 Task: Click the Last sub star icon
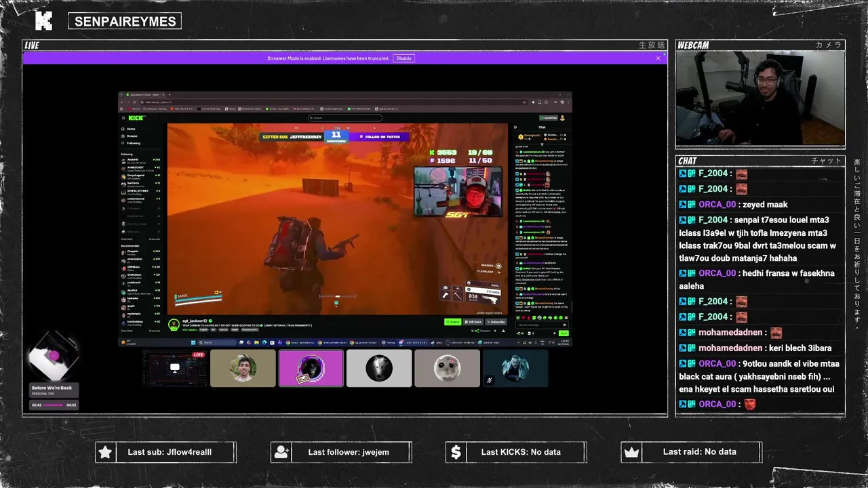click(105, 452)
